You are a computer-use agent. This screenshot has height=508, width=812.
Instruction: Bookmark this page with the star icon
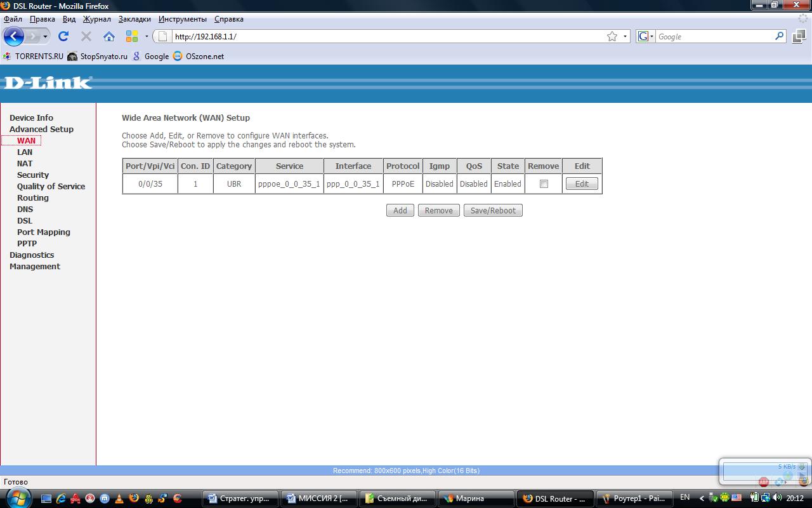612,36
